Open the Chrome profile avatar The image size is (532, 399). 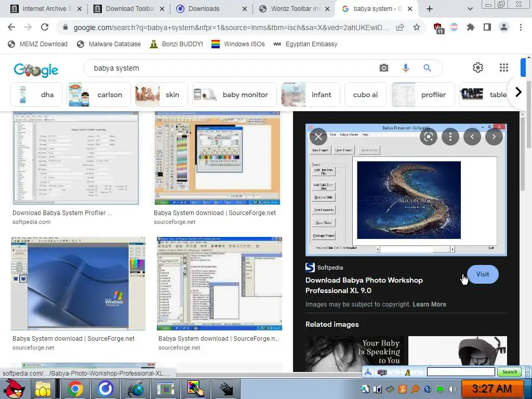(504, 27)
